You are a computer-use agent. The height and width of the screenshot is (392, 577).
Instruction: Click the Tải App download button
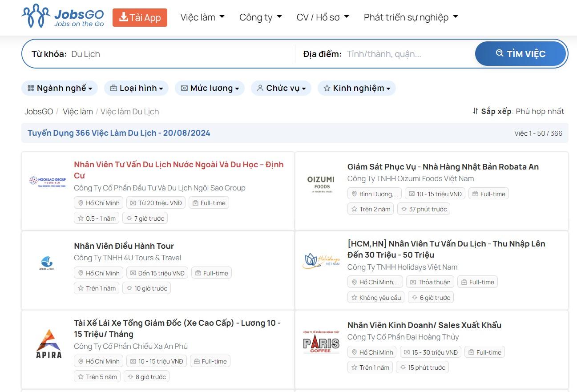coord(140,17)
